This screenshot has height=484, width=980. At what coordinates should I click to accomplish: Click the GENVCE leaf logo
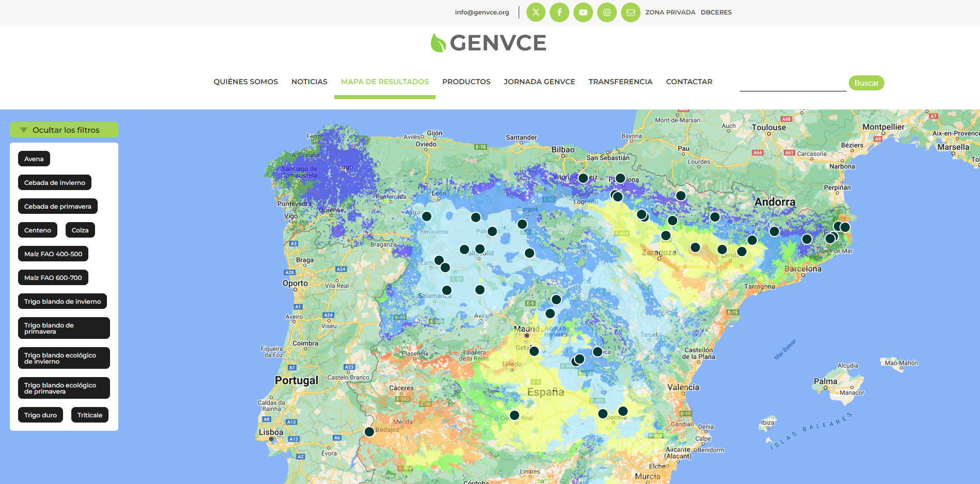point(488,43)
